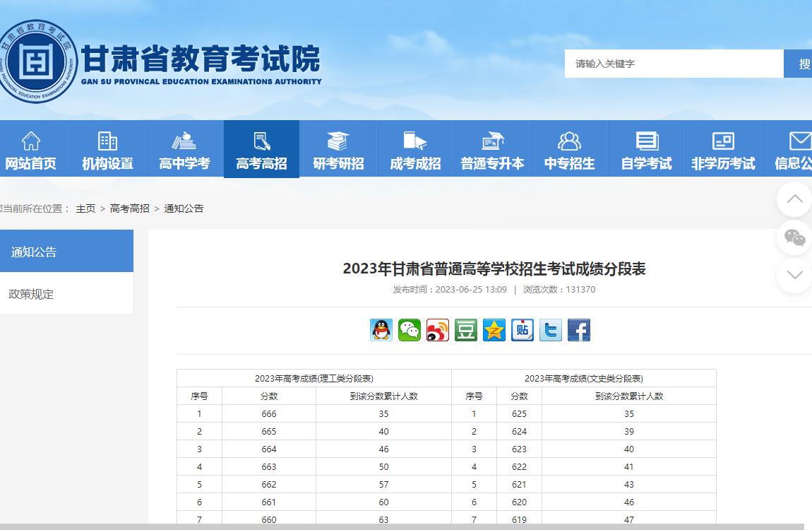Select 政策规定 in the left sidebar

(x=67, y=294)
